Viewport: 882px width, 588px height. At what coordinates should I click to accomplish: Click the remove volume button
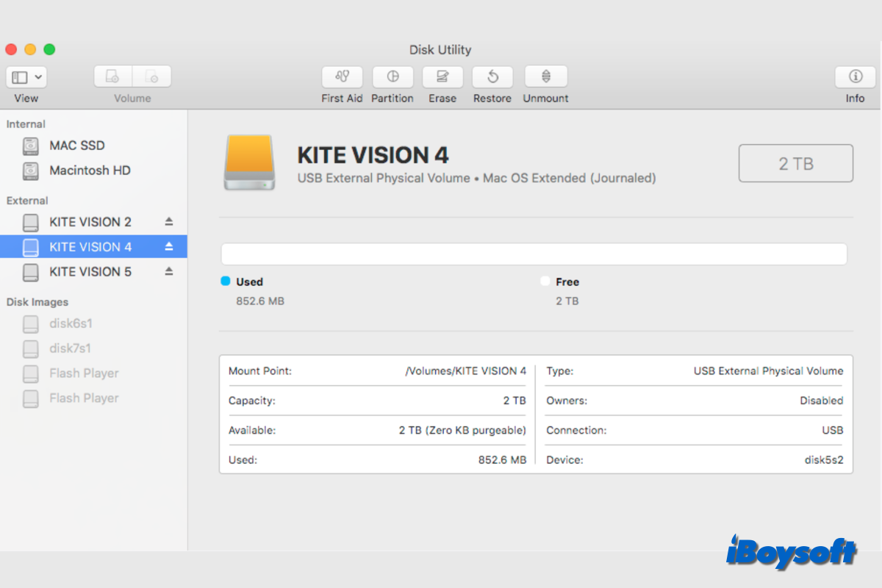(x=152, y=77)
